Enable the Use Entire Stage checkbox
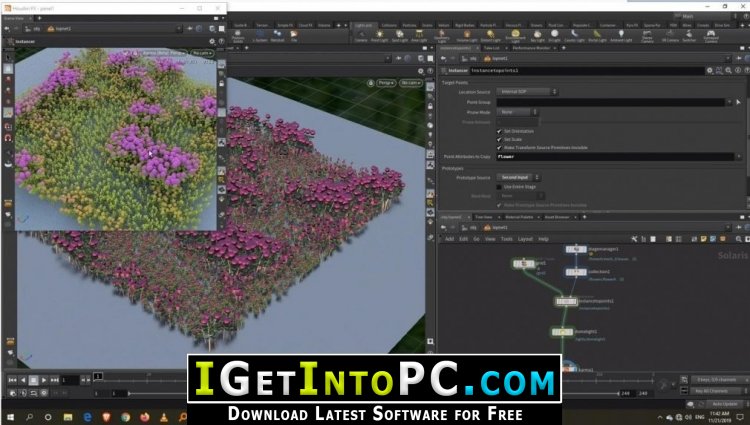This screenshot has width=750, height=425. point(499,186)
